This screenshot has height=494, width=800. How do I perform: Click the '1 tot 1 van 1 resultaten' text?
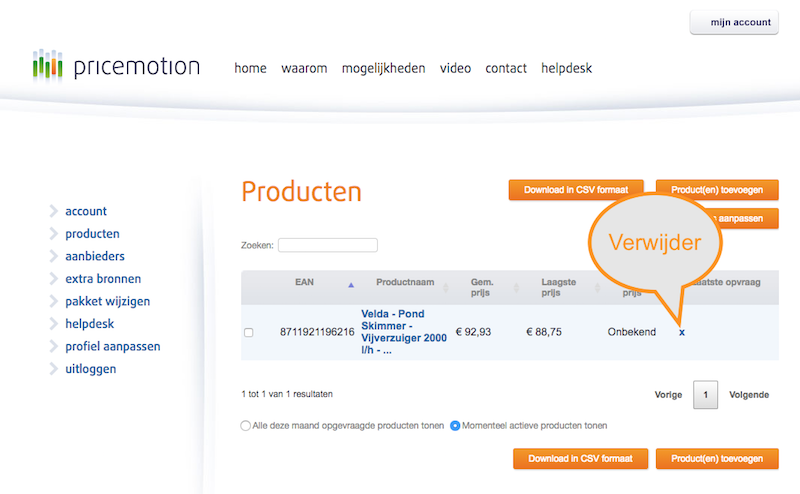tap(287, 394)
